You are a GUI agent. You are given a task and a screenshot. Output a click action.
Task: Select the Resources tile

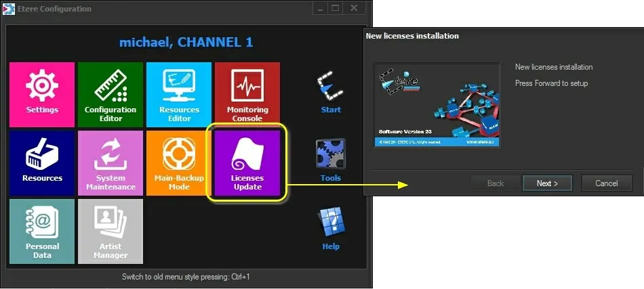point(42,162)
